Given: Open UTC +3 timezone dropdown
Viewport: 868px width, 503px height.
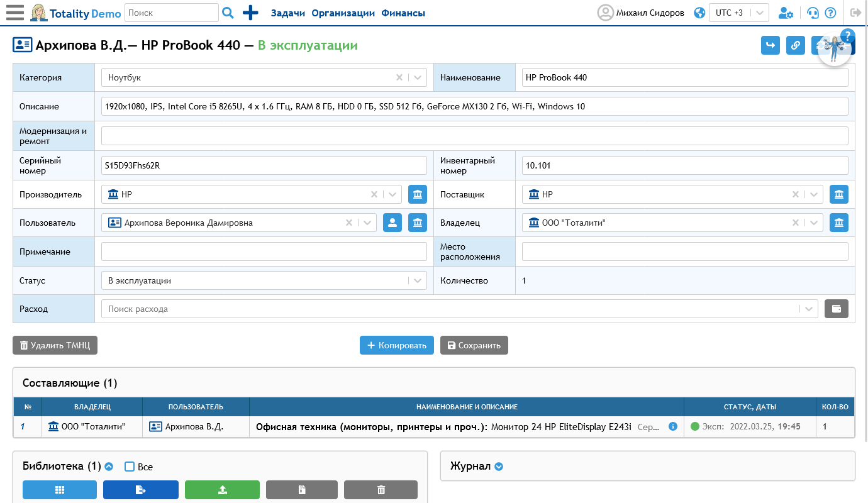Looking at the screenshot, I should [739, 13].
